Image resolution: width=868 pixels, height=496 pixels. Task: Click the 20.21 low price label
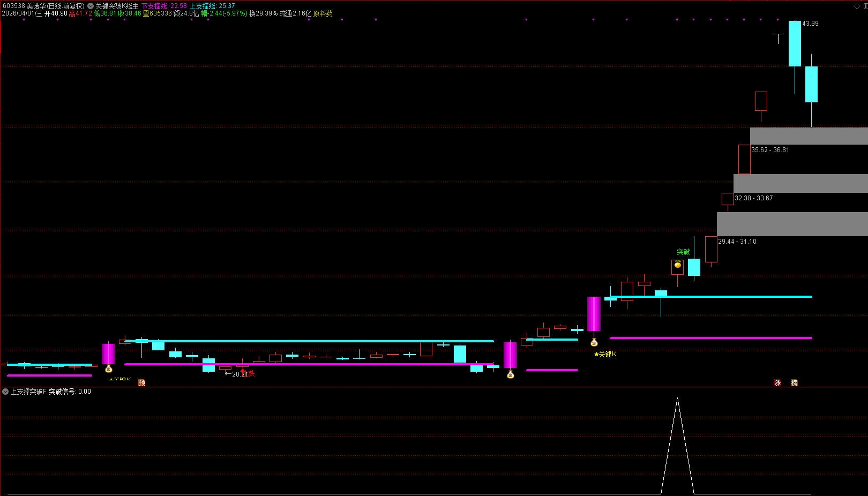tap(240, 374)
